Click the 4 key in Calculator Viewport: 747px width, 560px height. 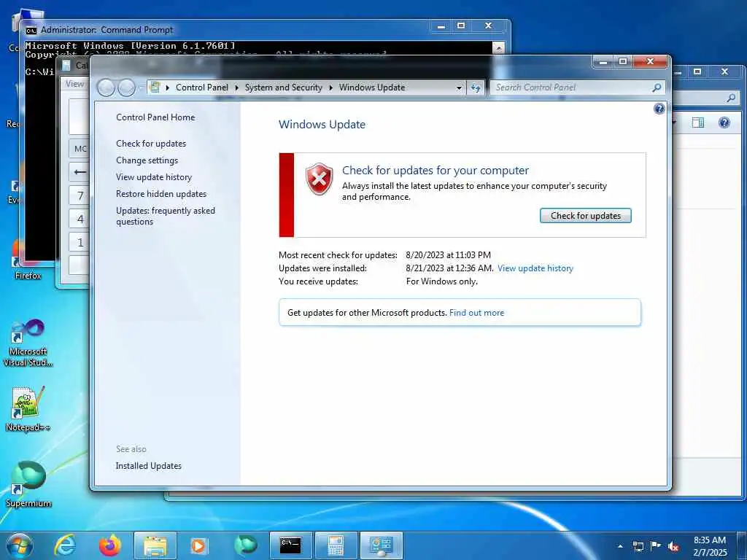pos(80,219)
